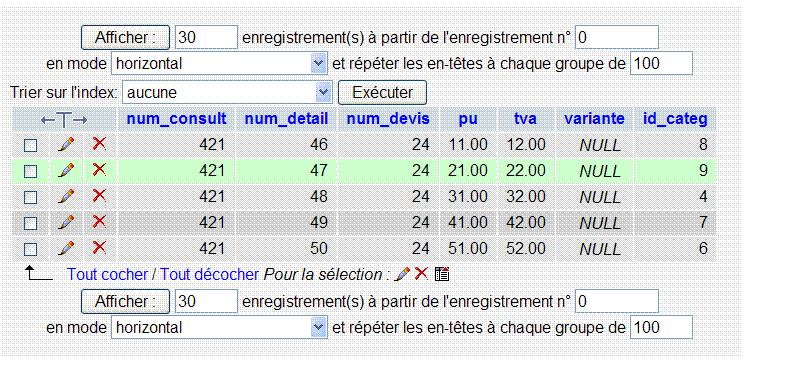Image resolution: width=789 pixels, height=374 pixels.
Task: Sort by the num_devis column header
Action: click(388, 119)
